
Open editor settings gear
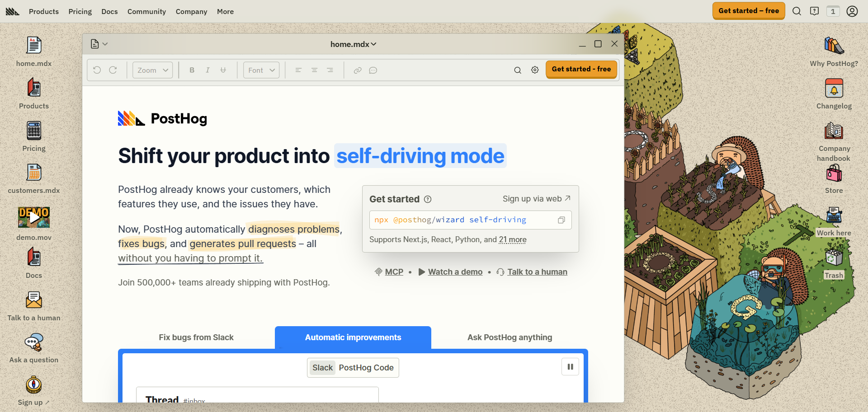[535, 70]
